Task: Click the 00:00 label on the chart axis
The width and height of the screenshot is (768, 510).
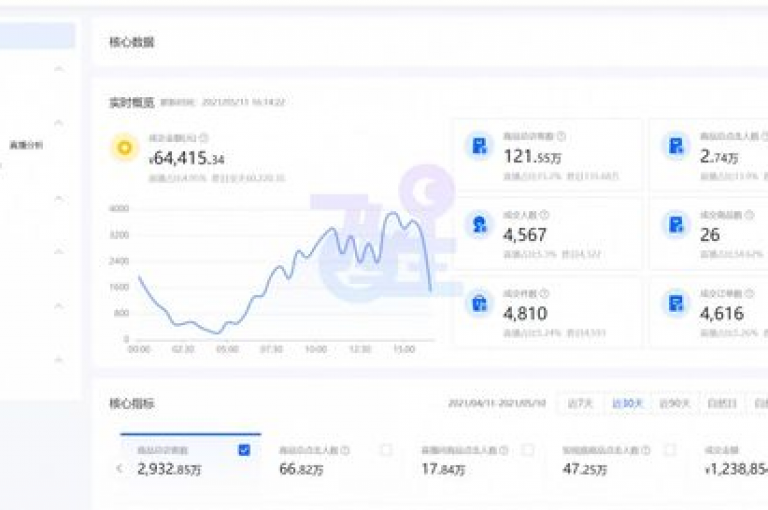Action: (139, 349)
